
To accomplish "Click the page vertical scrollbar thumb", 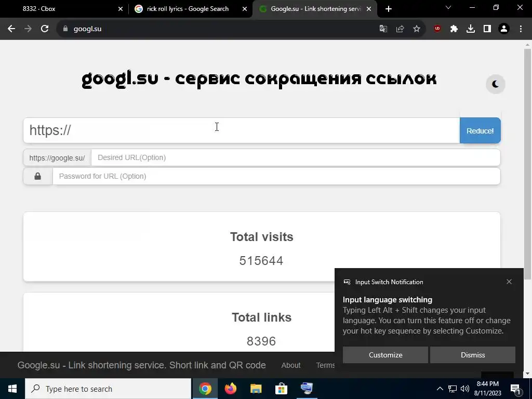I will [527, 165].
